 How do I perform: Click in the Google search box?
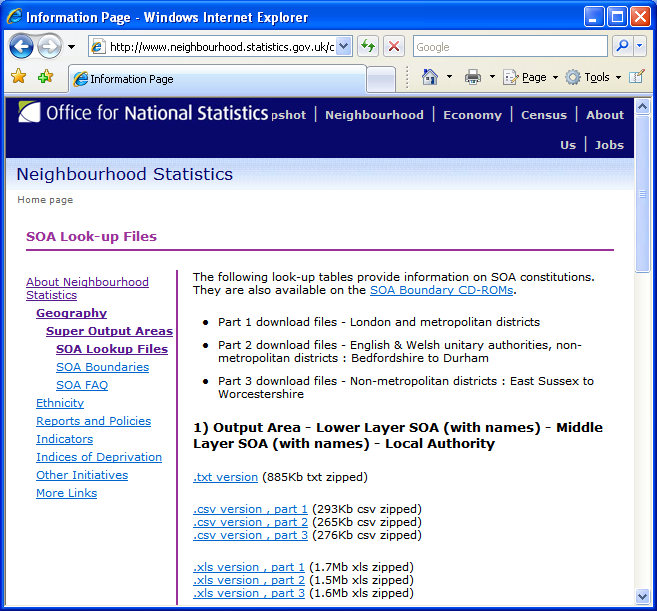(x=509, y=47)
